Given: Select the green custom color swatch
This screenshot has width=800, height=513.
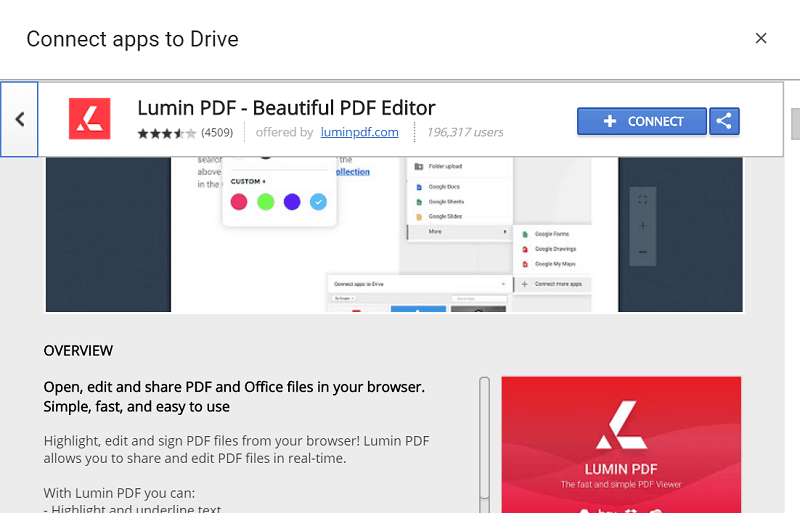Looking at the screenshot, I should pyautogui.click(x=265, y=202).
